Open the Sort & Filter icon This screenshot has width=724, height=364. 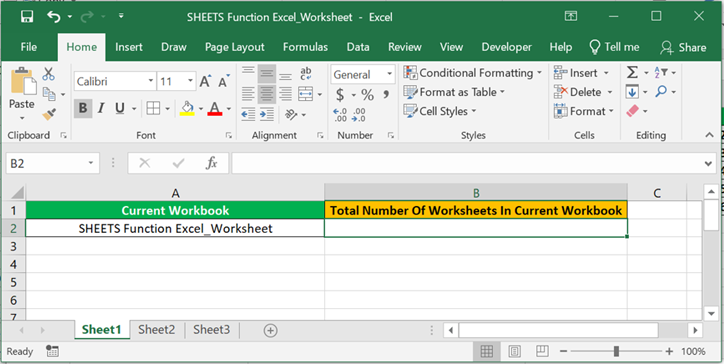[661, 73]
